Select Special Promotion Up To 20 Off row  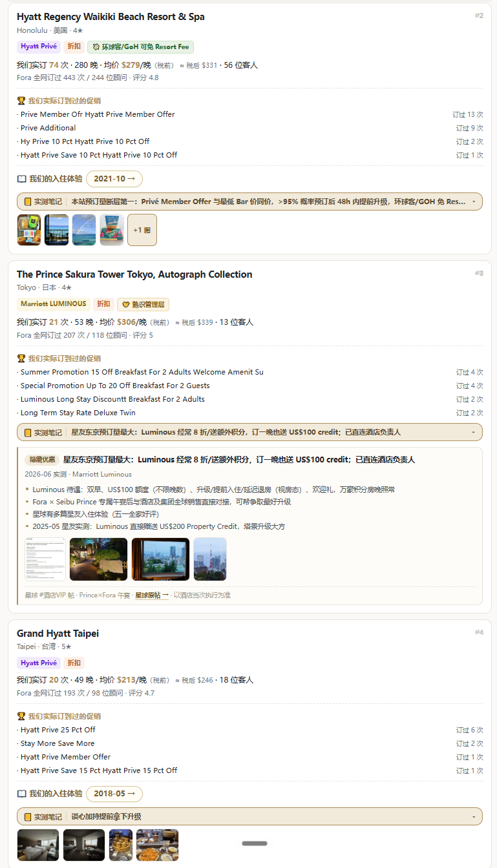(249, 386)
